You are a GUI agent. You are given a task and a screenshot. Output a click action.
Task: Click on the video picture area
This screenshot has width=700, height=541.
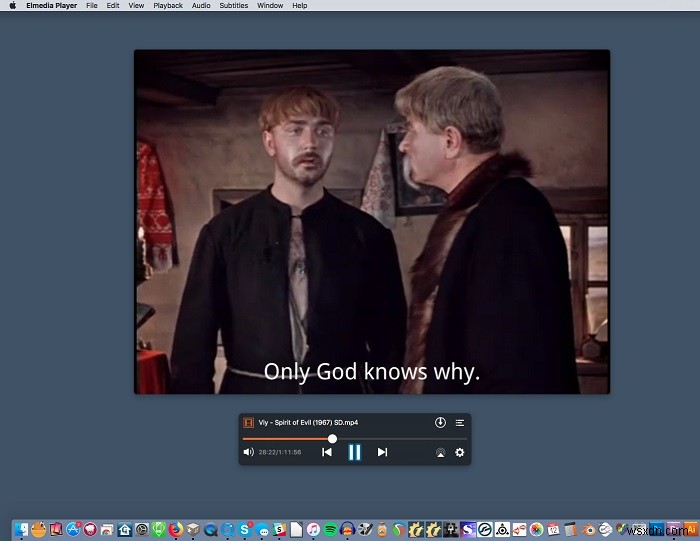tap(372, 222)
